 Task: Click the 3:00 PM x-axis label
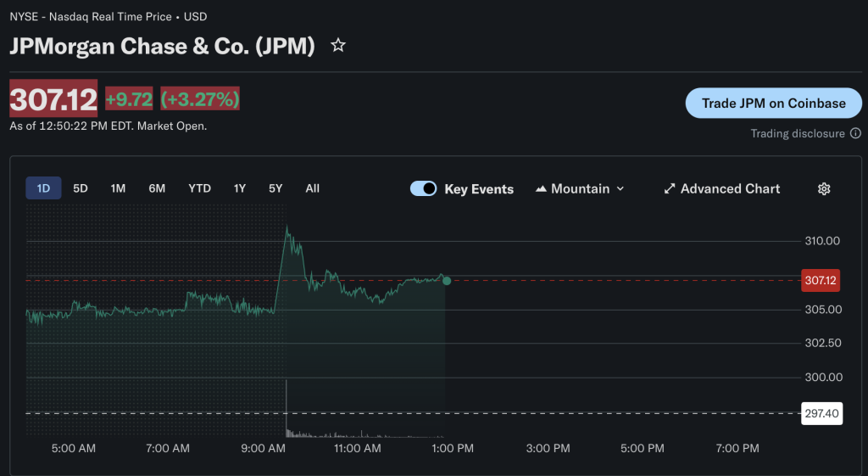[548, 448]
